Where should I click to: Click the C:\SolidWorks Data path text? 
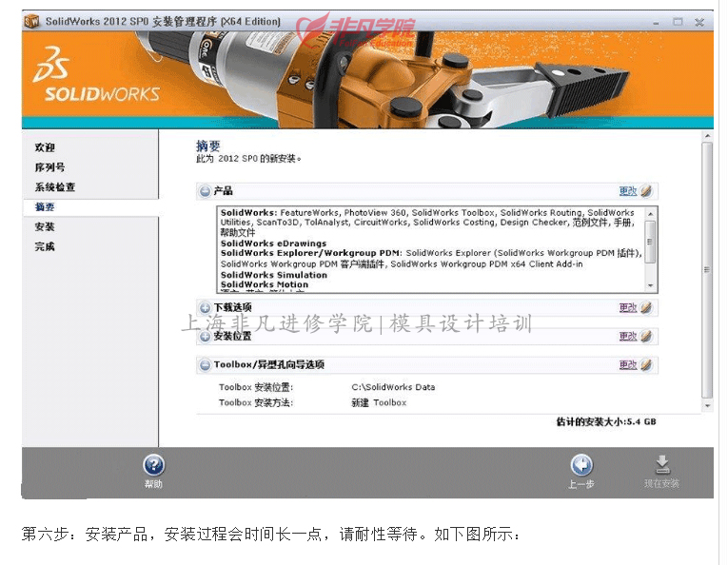coord(393,387)
